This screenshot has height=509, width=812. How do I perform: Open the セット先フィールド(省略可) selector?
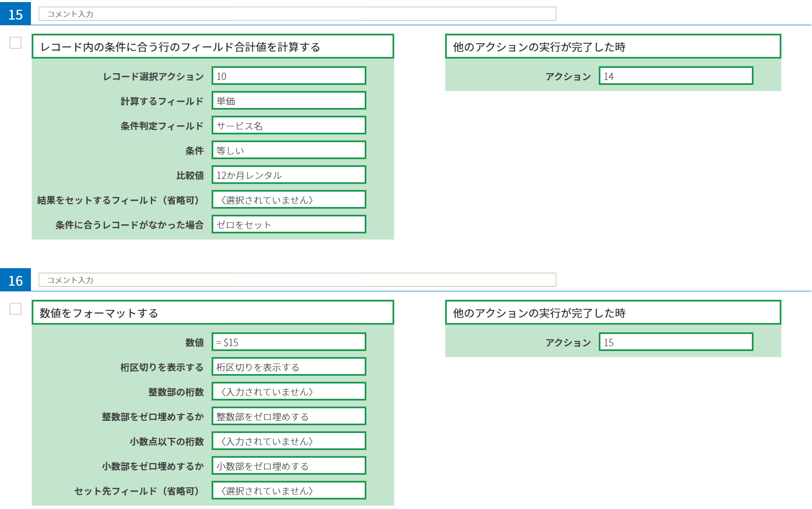tap(289, 490)
